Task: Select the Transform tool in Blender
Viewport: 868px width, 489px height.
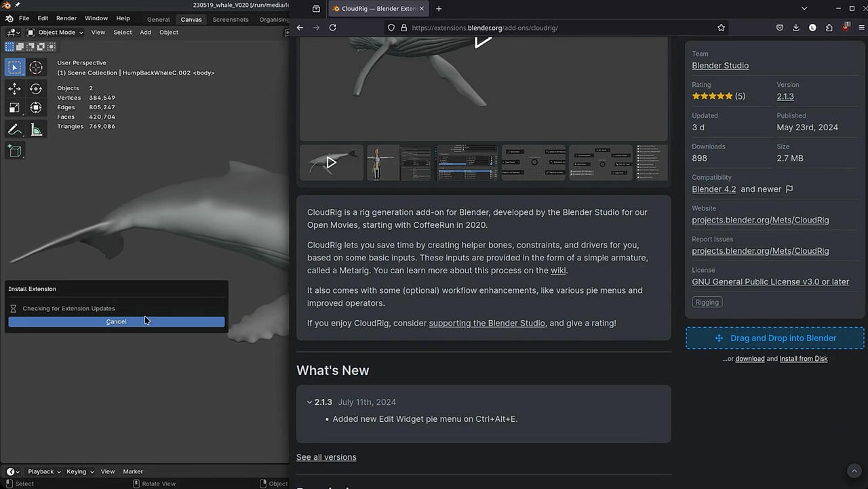Action: (36, 108)
